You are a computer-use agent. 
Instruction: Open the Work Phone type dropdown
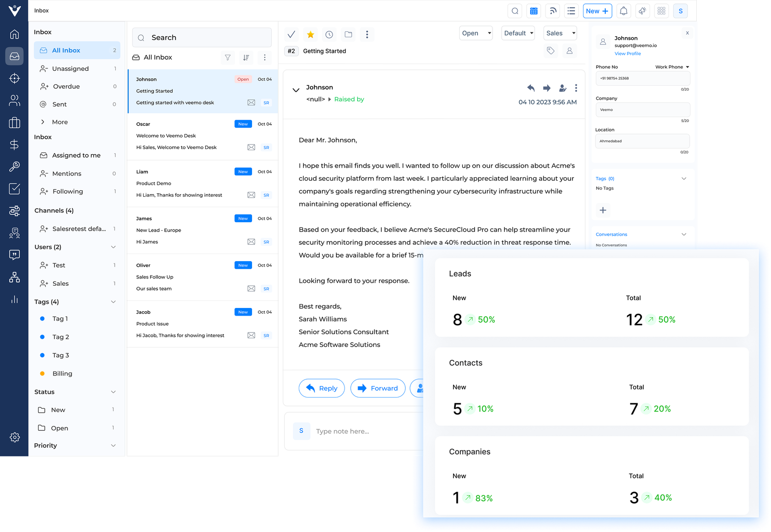(672, 67)
